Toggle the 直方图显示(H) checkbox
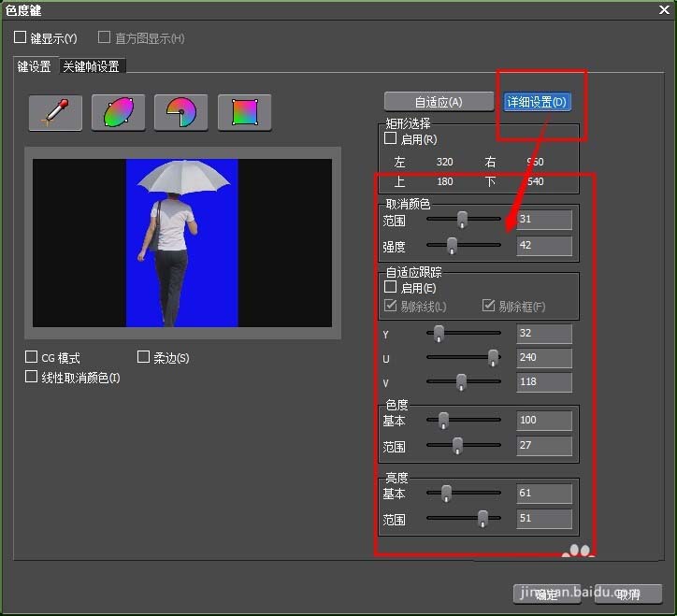 click(104, 37)
